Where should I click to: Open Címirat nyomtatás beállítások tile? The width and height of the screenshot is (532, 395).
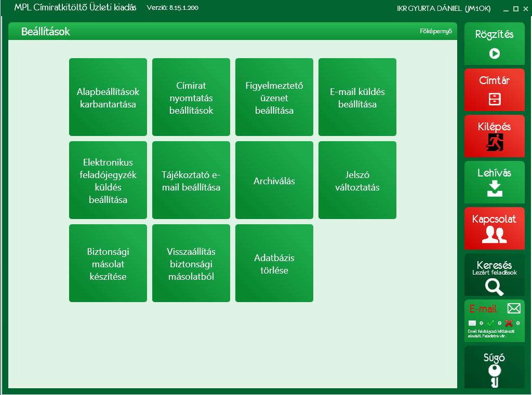(191, 97)
